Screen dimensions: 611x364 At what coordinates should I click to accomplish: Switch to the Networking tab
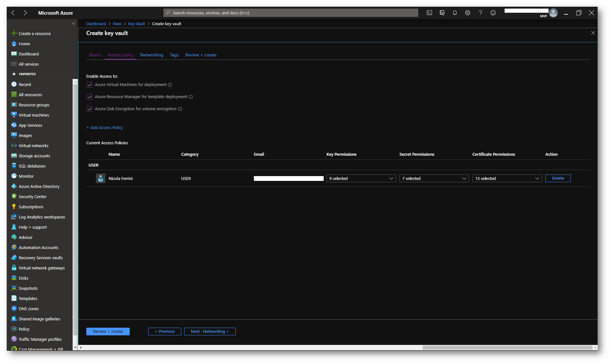(x=152, y=55)
